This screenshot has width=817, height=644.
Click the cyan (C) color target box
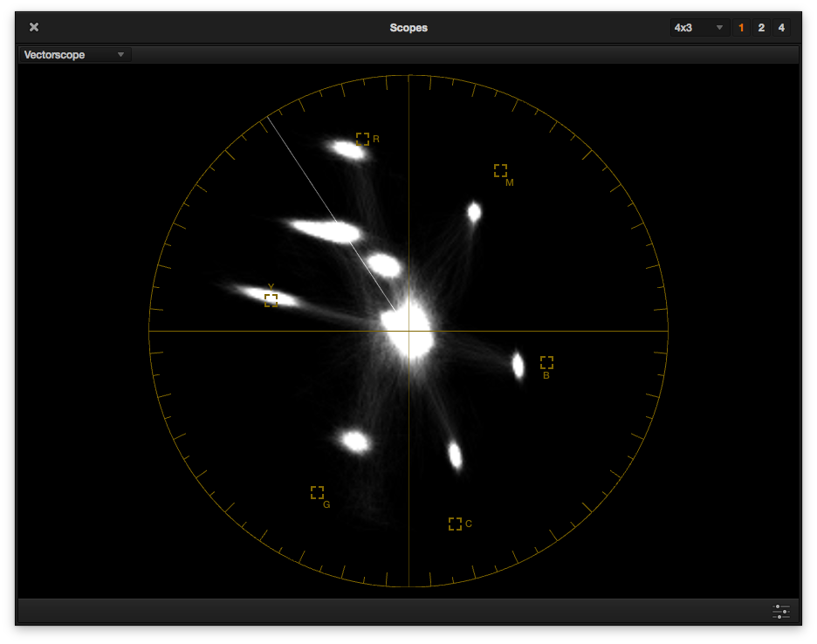(455, 524)
